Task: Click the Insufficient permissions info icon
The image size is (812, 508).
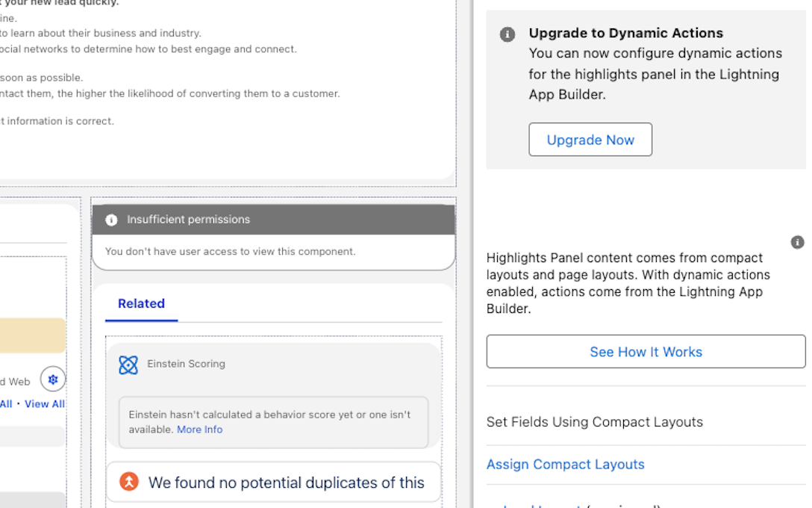Action: coord(111,220)
